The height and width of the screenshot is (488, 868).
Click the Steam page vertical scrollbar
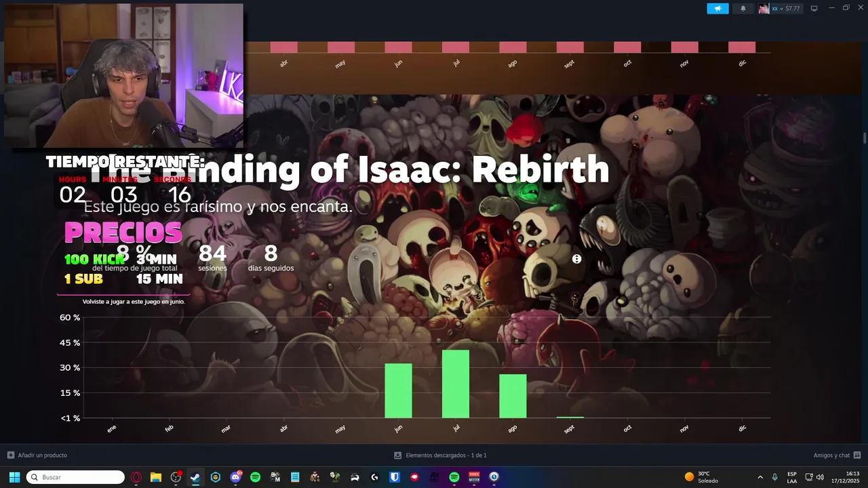[865, 138]
